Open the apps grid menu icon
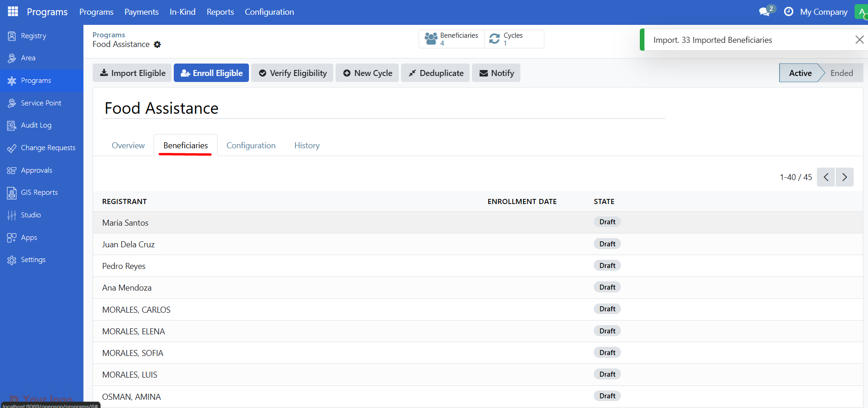Viewport: 868px width, 408px height. pyautogui.click(x=13, y=12)
